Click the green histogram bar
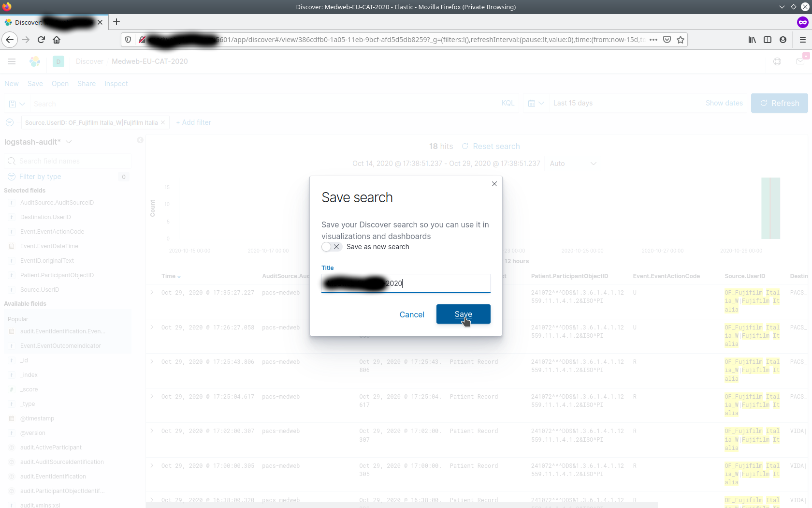 pos(770,209)
